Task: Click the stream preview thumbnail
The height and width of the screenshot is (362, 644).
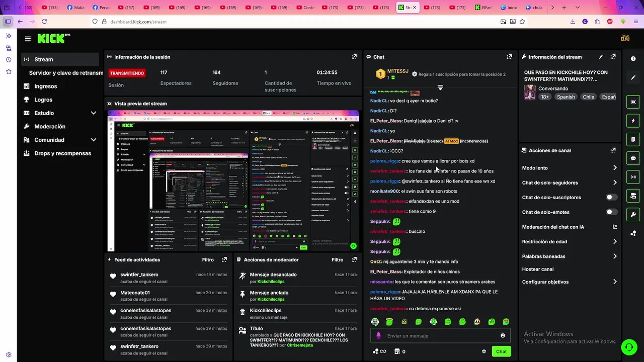Action: coord(233,181)
